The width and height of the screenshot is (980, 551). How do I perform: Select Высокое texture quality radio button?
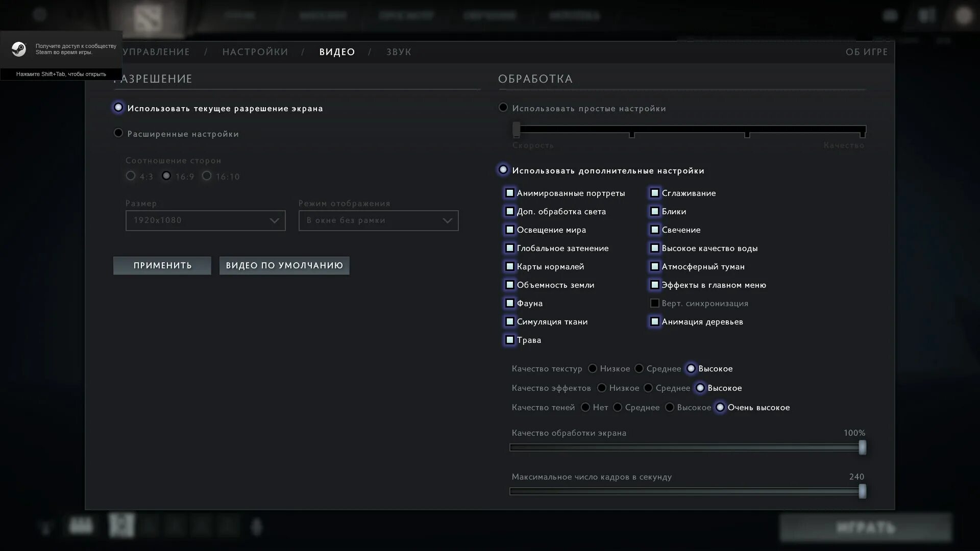click(x=691, y=368)
